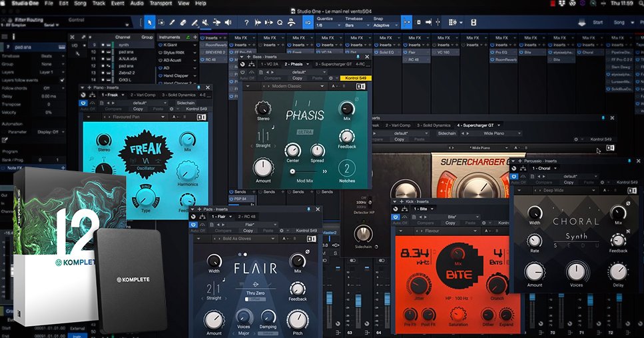Click the Phasis Notches number circle
Screen dimensions: 644x338
coord(346,167)
